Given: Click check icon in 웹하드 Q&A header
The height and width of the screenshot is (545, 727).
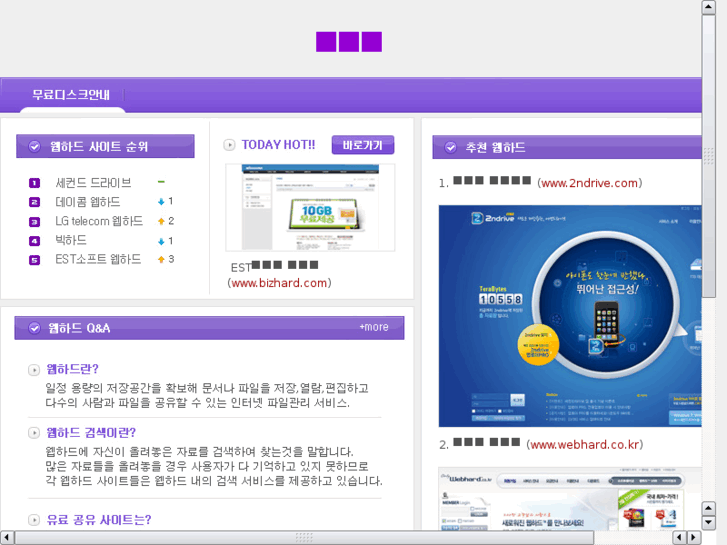Looking at the screenshot, I should (34, 328).
